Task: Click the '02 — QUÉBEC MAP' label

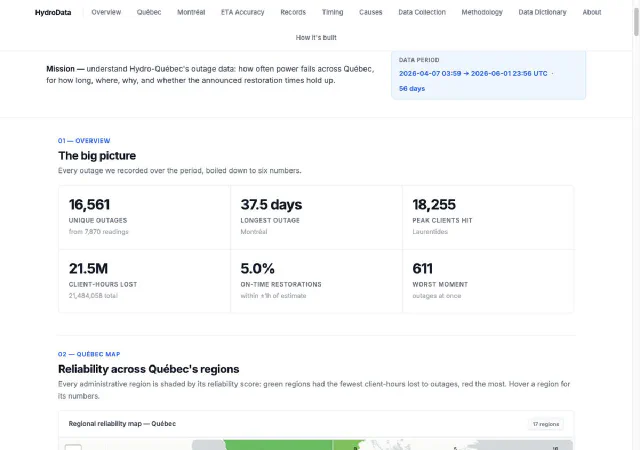Action: click(x=89, y=354)
